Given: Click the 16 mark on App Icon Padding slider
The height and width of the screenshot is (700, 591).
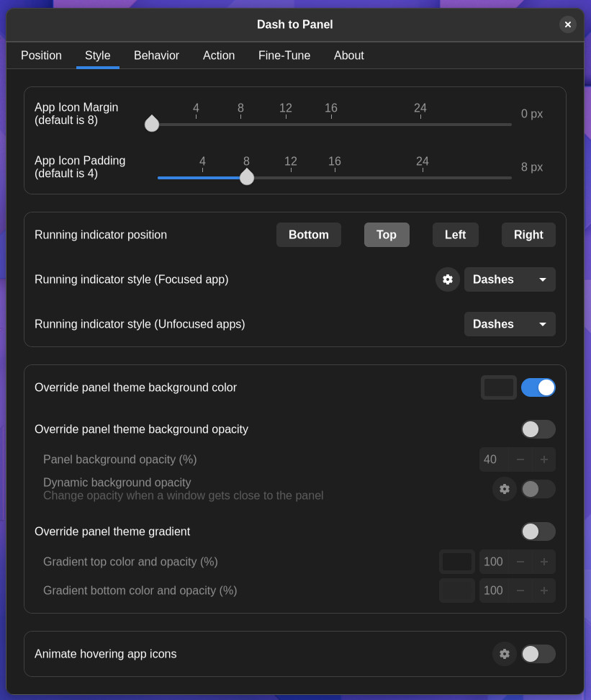Looking at the screenshot, I should click(335, 161).
